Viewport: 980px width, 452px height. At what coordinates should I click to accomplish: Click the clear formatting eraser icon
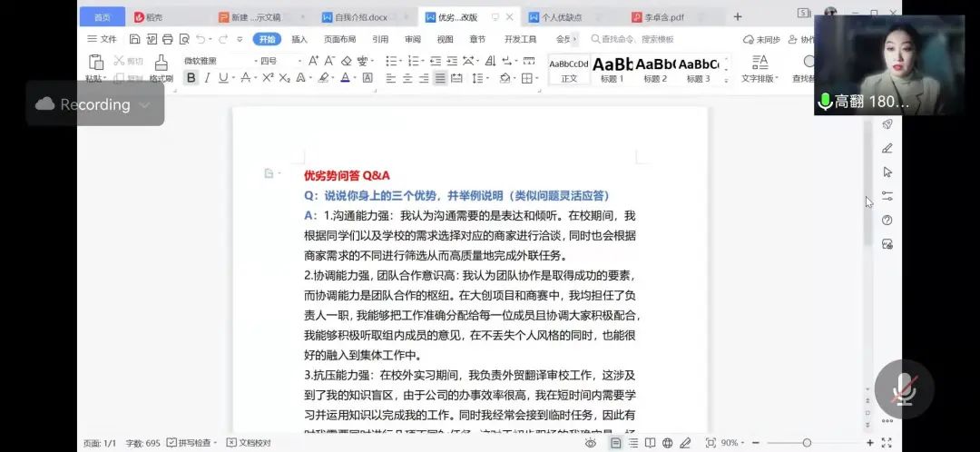pos(346,61)
